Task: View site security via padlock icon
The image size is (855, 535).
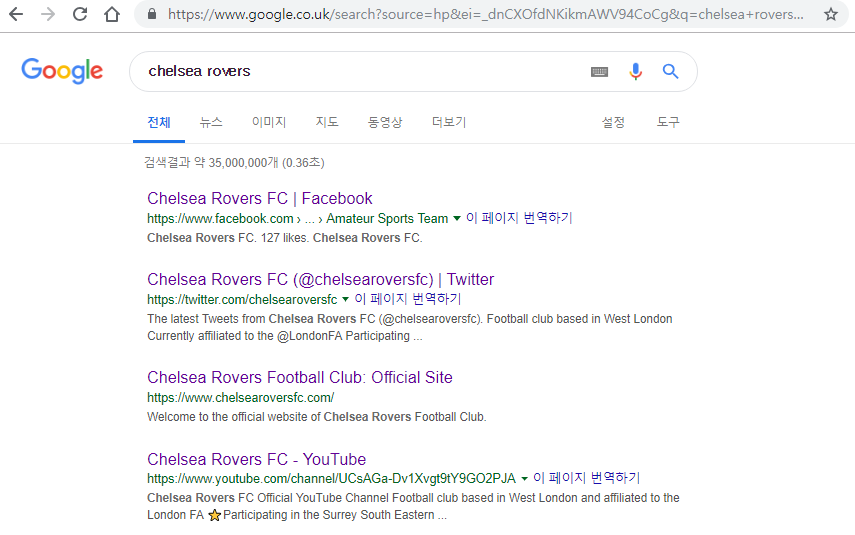Action: (152, 14)
